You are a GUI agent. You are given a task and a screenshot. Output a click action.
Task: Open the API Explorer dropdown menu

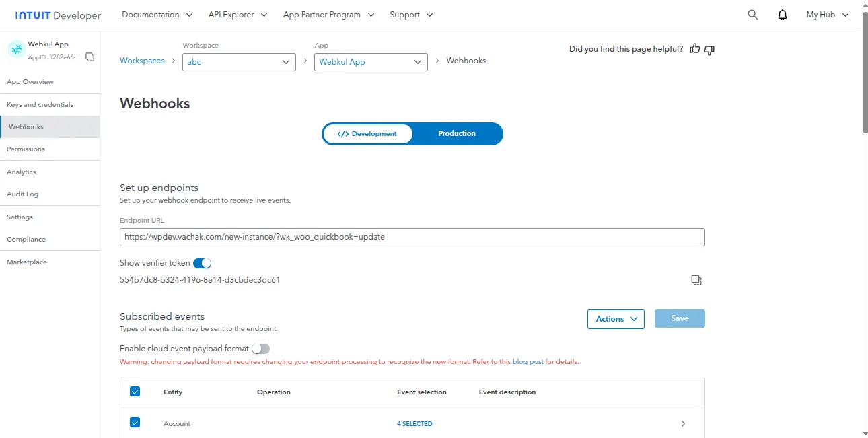coord(238,15)
